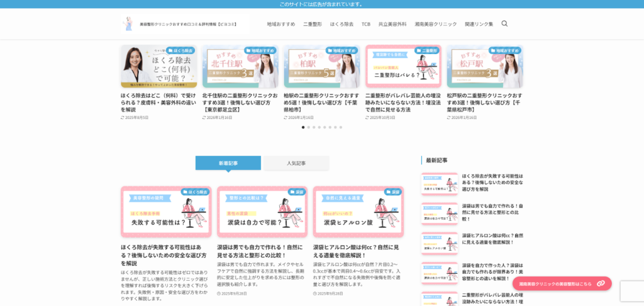This screenshot has width=644, height=306.
Task: Click 地域おすすめ tag on 松戸駅 card
Action: click(504, 50)
